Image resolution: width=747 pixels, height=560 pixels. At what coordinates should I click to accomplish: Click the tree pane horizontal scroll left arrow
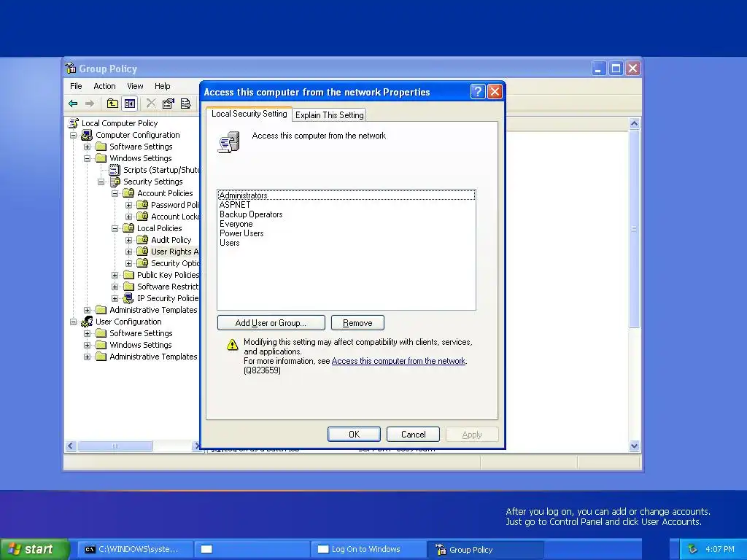click(x=71, y=446)
